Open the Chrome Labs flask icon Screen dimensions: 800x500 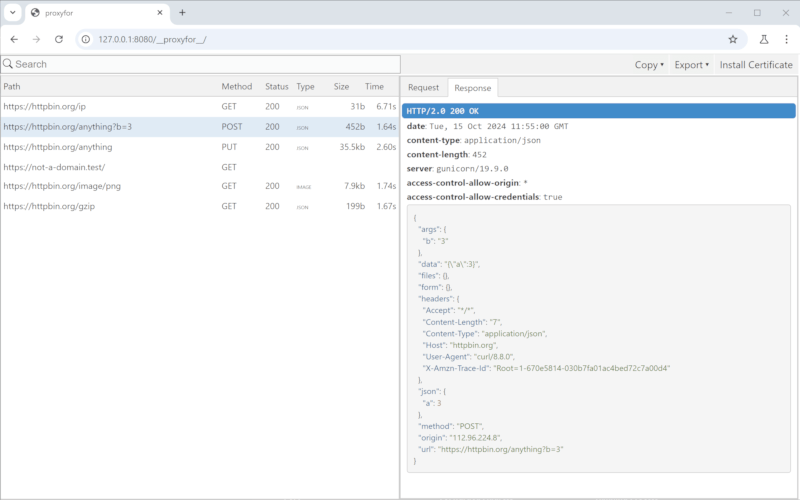coord(763,39)
